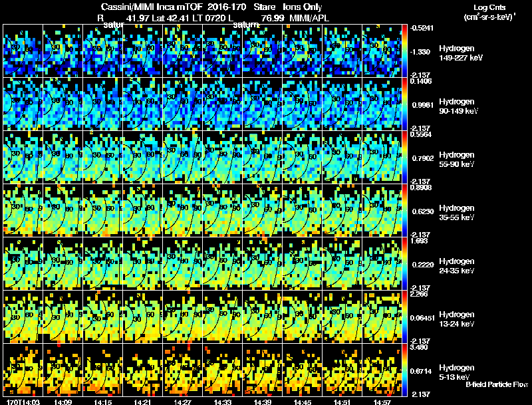Click the Hydrogen 149-227 keV color scale bar

coord(404,51)
